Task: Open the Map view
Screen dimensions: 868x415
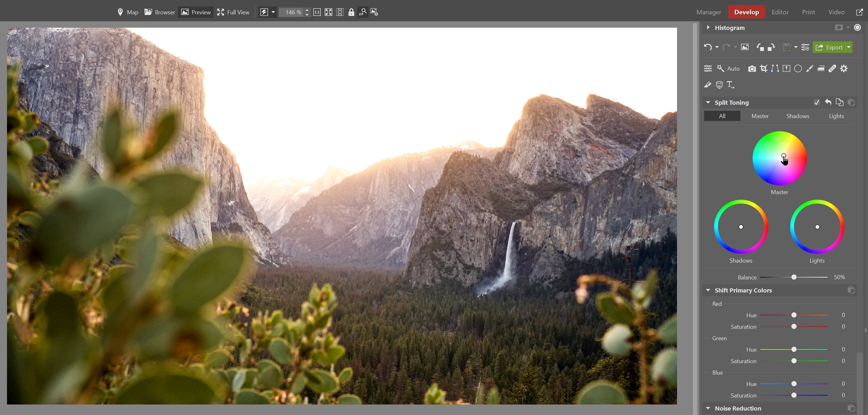Action: (x=128, y=12)
